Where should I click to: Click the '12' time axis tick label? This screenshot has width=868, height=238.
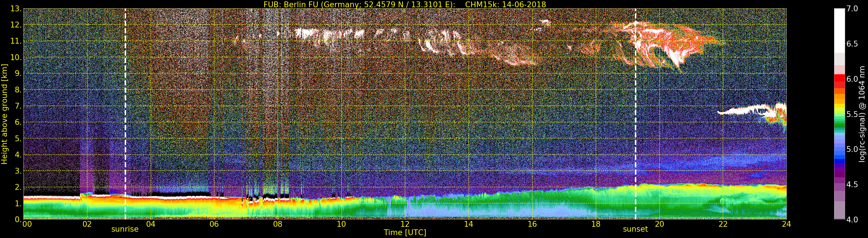pyautogui.click(x=405, y=224)
